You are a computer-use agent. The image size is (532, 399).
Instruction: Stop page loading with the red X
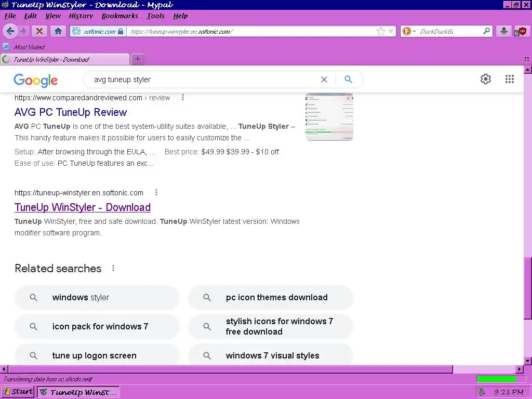pos(39,32)
